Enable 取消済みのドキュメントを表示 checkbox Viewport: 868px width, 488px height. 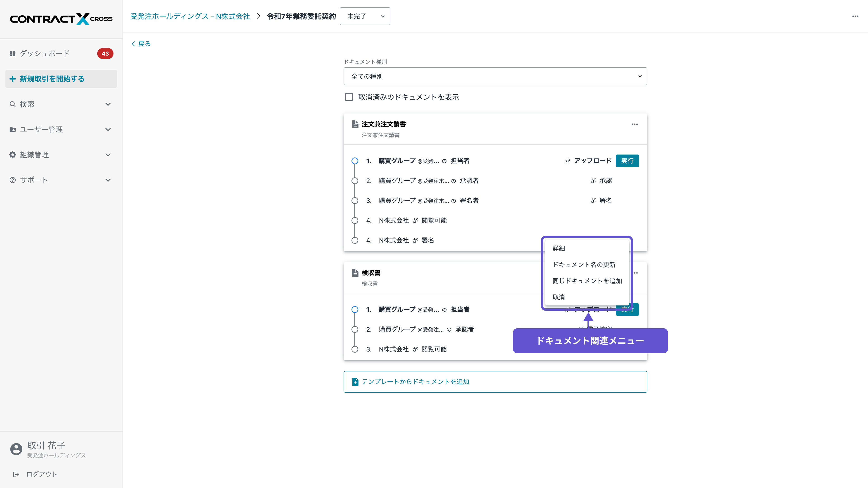(x=349, y=97)
